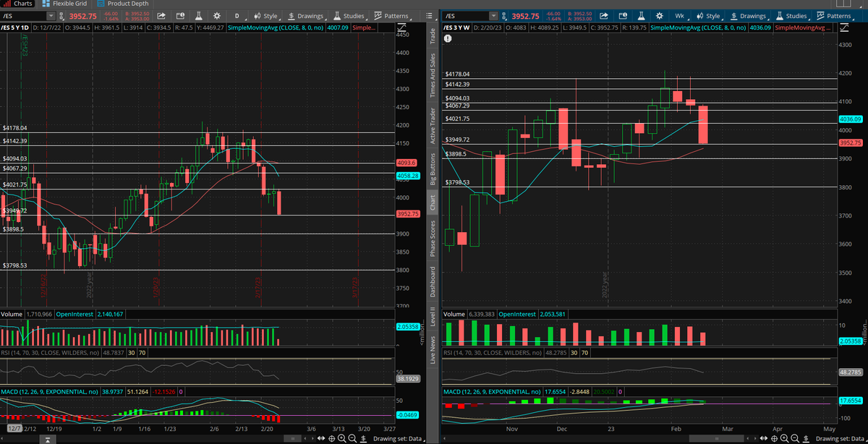
Task: Open the right chart symbol dropdown arrow
Action: (x=493, y=15)
